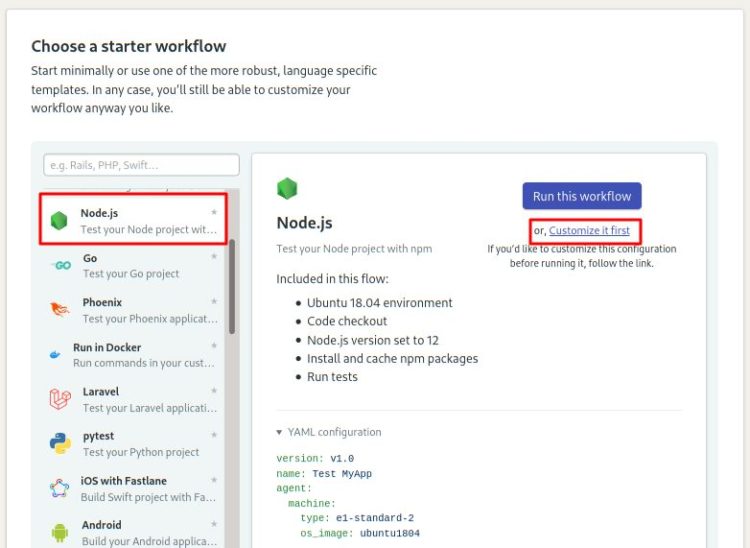750x548 pixels.
Task: Star the Phoenix workflow template
Action: [214, 301]
